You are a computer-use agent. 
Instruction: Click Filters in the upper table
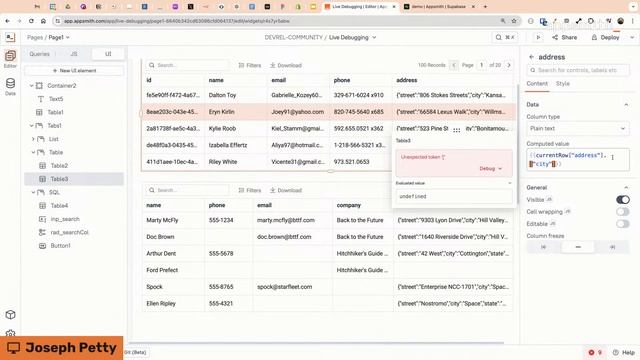tap(249, 65)
